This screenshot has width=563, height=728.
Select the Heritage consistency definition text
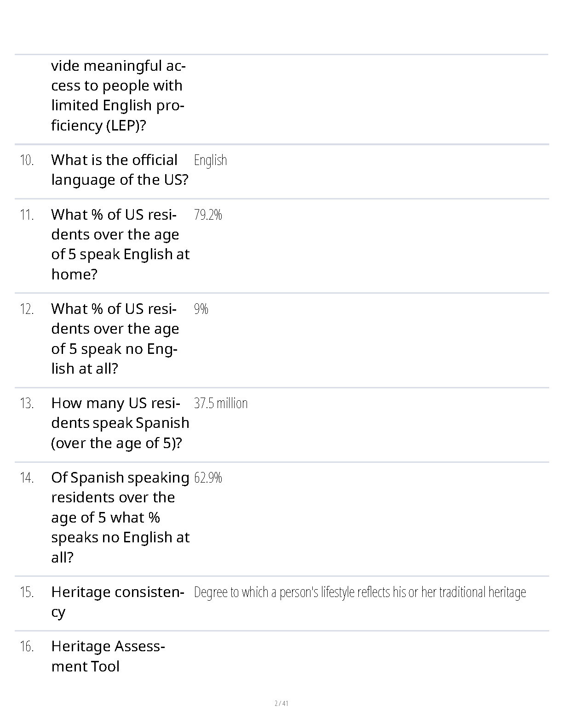coord(360,592)
